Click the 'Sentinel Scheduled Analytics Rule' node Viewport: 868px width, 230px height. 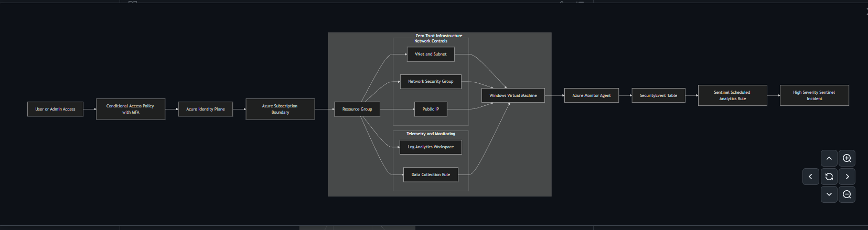click(732, 95)
